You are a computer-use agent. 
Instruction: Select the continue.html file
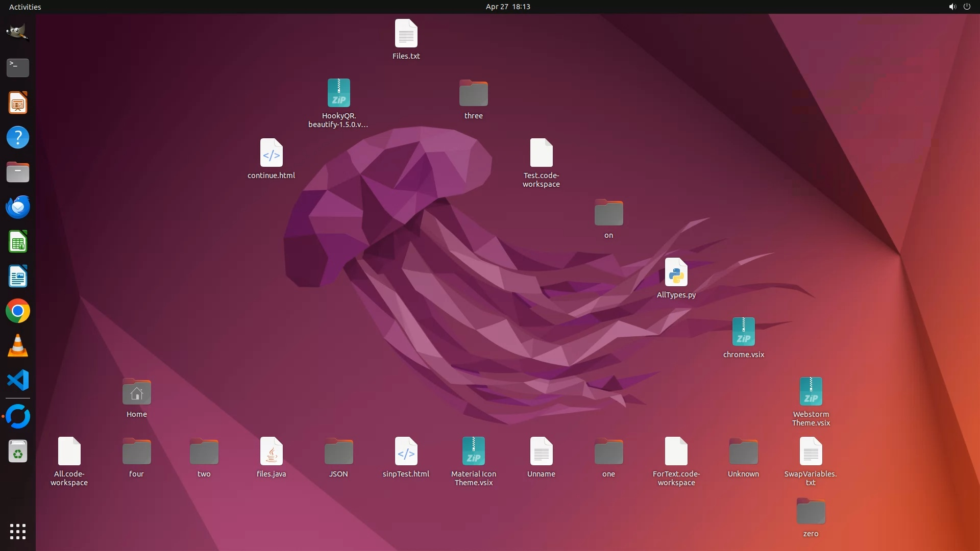click(271, 154)
